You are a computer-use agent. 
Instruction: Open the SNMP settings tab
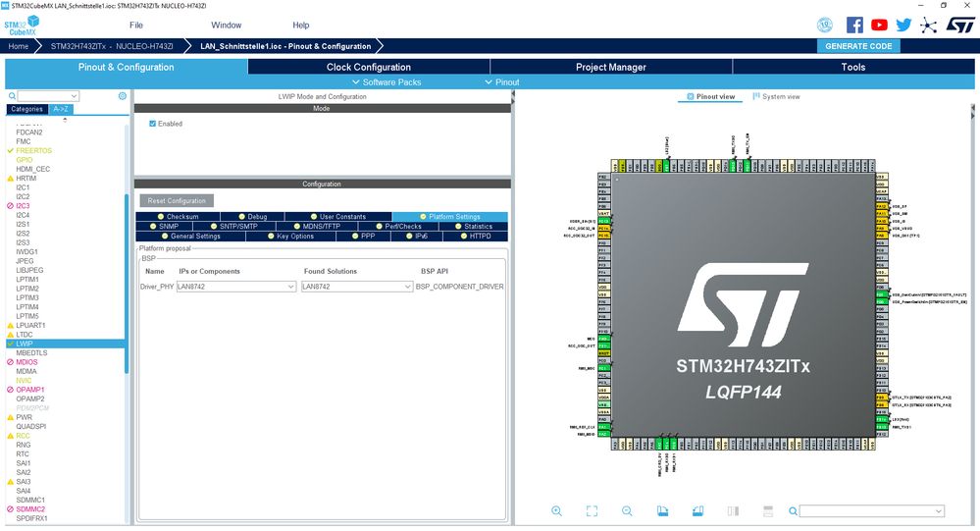click(x=164, y=227)
